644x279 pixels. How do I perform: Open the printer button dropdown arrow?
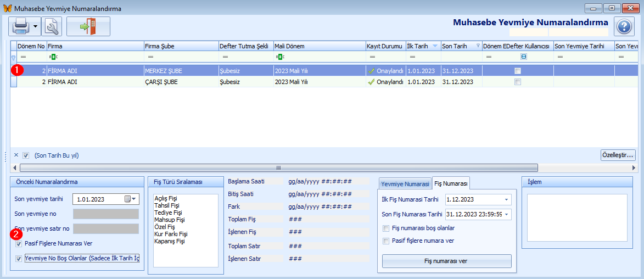pos(36,26)
